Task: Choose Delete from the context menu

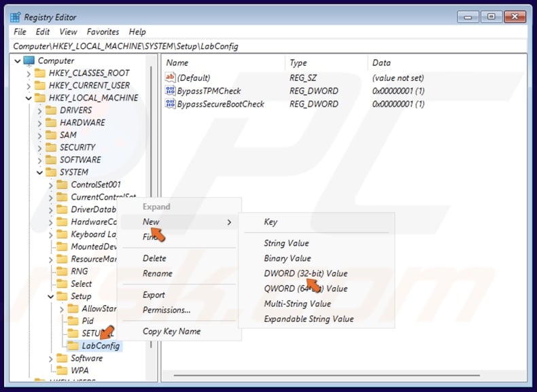Action: [x=179, y=258]
